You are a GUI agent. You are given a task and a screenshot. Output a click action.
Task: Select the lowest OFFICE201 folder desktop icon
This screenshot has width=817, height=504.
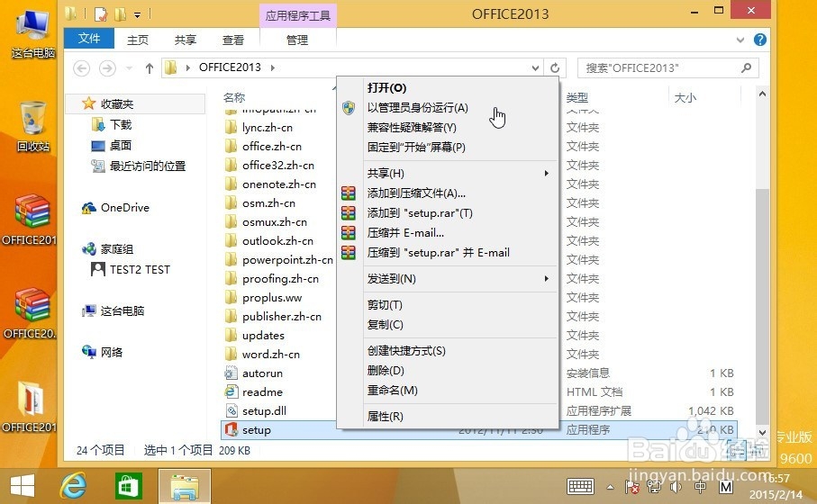[29, 407]
